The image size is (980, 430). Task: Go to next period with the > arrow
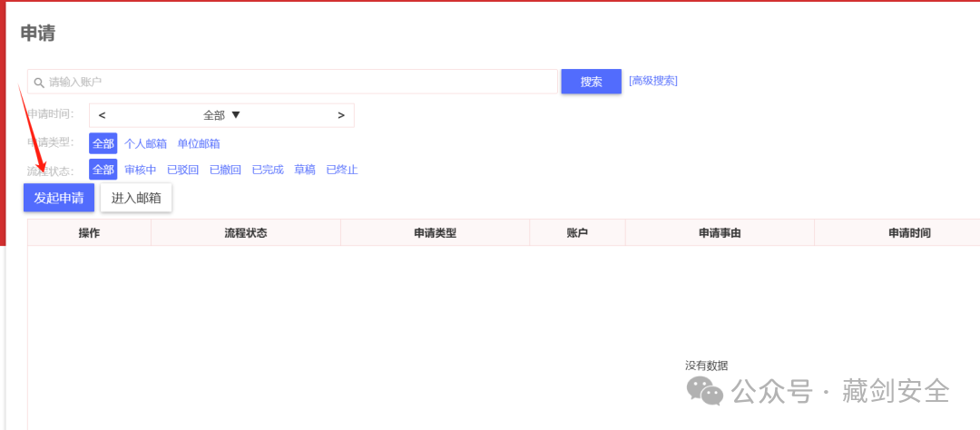coord(341,115)
